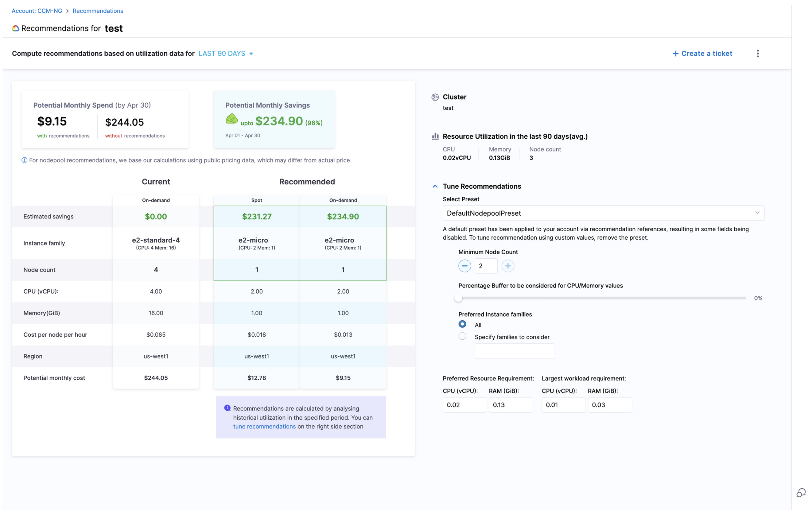812x510 pixels.
Task: Open the Recommendations breadcrumb link
Action: pyautogui.click(x=98, y=11)
